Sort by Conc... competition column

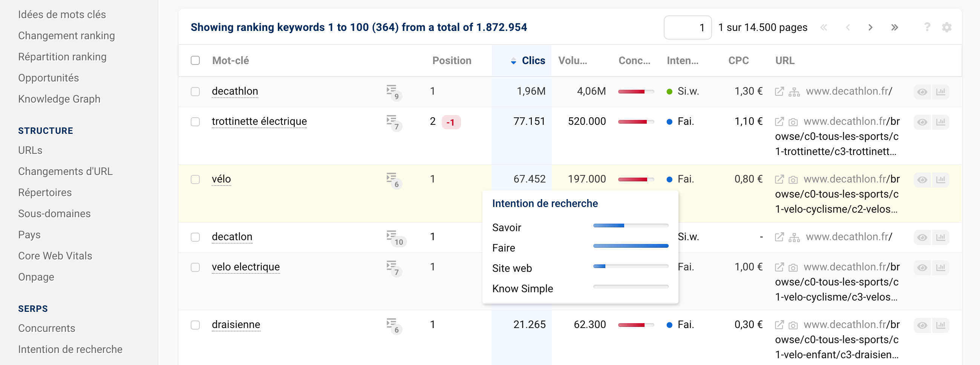pyautogui.click(x=634, y=60)
